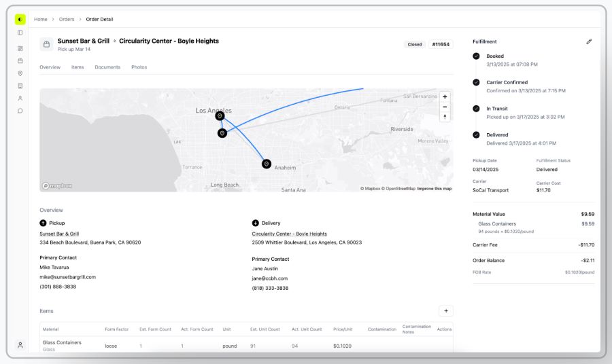Click Improve this map link
Image resolution: width=612 pixels, height=364 pixels.
[x=434, y=189]
